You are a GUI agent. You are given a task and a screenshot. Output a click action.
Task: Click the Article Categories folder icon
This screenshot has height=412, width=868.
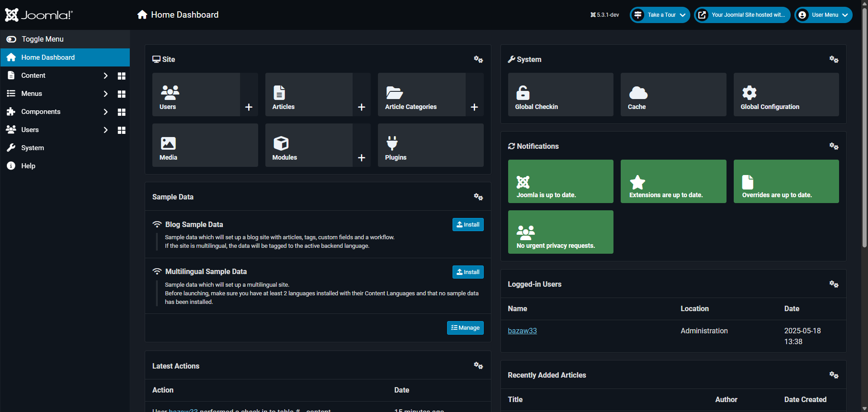[x=394, y=92]
